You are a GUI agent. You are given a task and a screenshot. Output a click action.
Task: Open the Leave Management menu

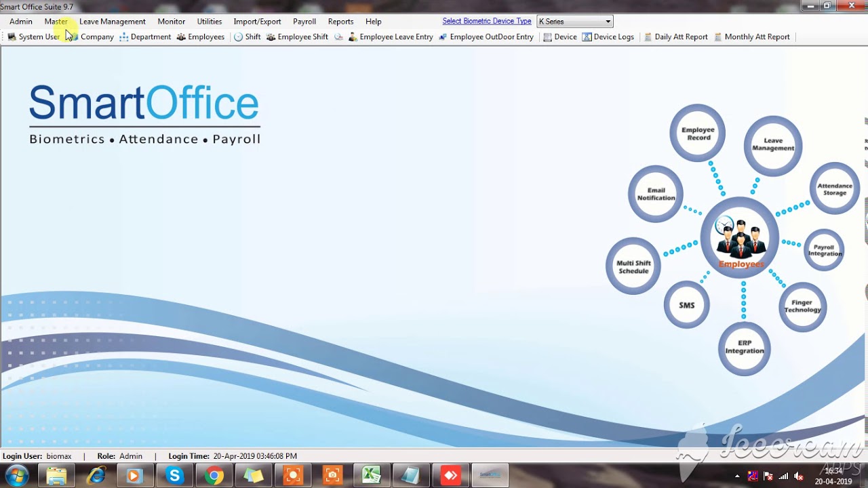point(113,21)
